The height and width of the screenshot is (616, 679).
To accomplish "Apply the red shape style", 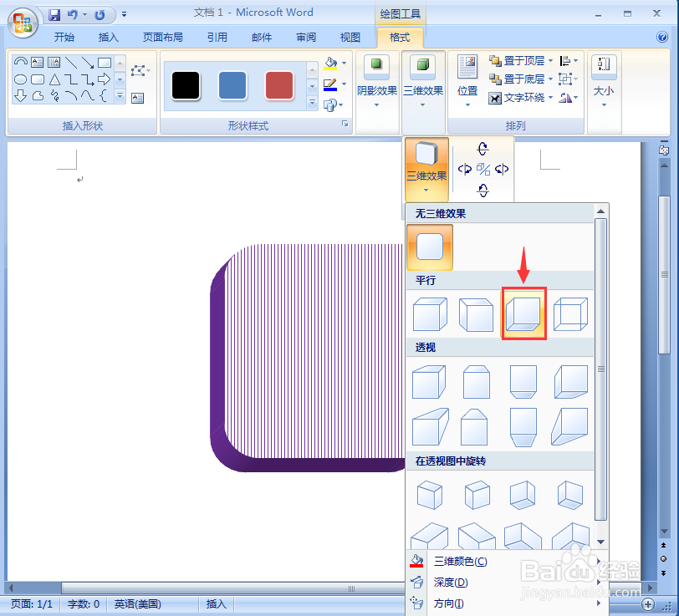I will 279,86.
